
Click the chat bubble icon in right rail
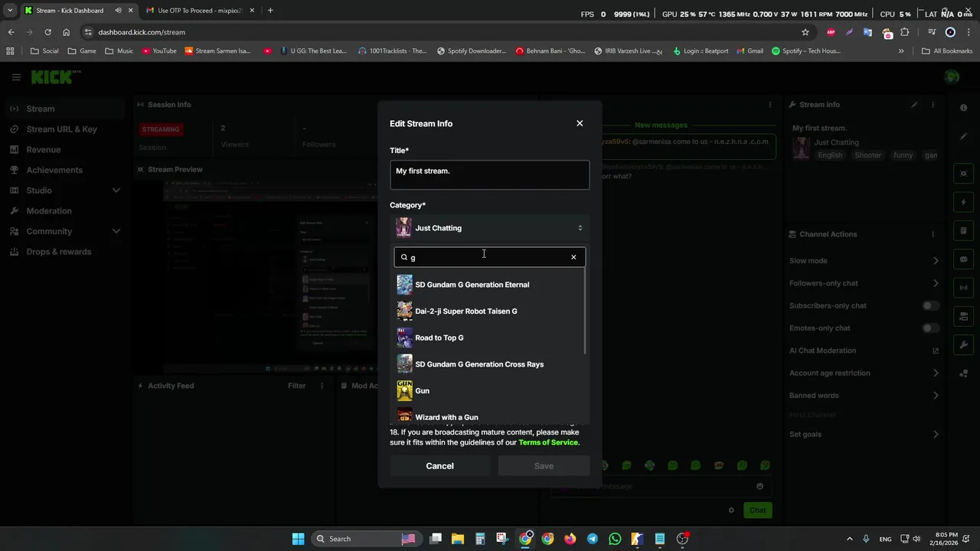pos(963,259)
